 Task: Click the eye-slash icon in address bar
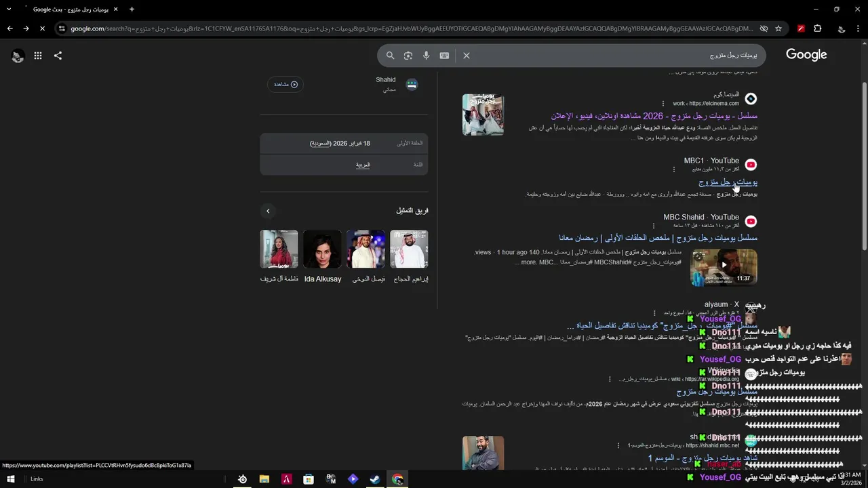pos(764,28)
